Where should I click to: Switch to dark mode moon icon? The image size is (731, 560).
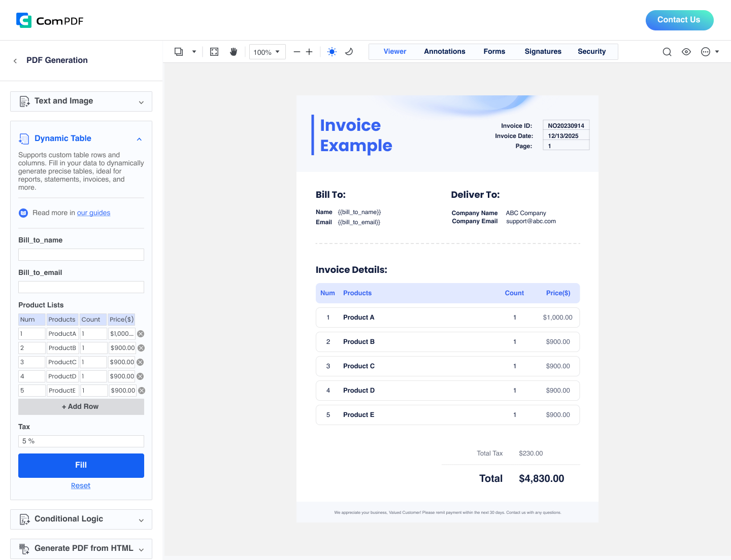pos(349,52)
